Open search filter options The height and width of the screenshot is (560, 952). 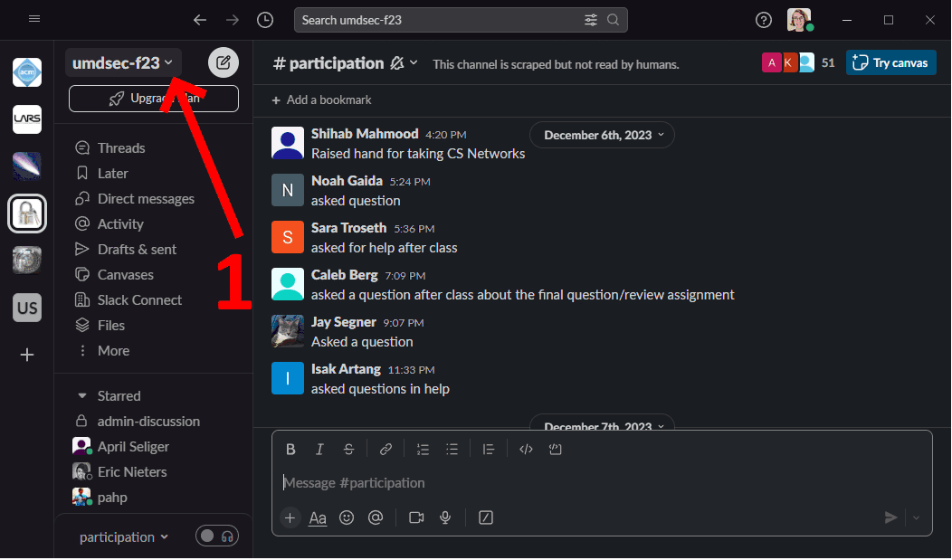pos(591,20)
